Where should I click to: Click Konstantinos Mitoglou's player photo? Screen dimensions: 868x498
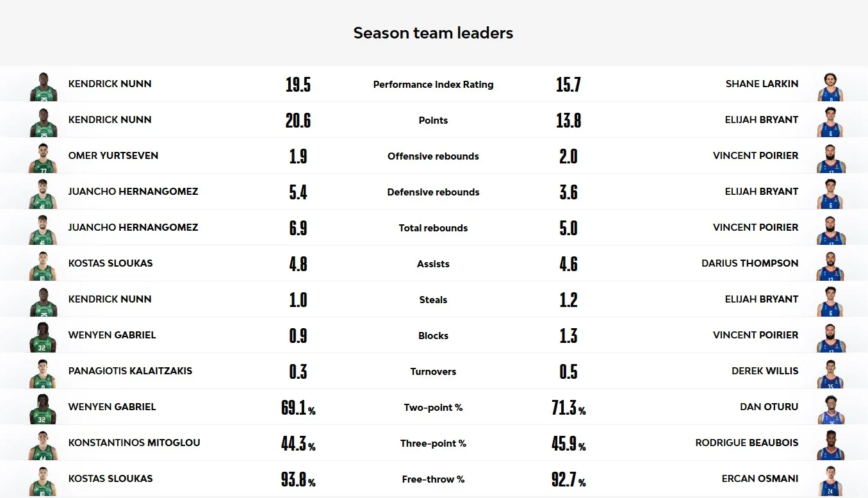pyautogui.click(x=44, y=445)
